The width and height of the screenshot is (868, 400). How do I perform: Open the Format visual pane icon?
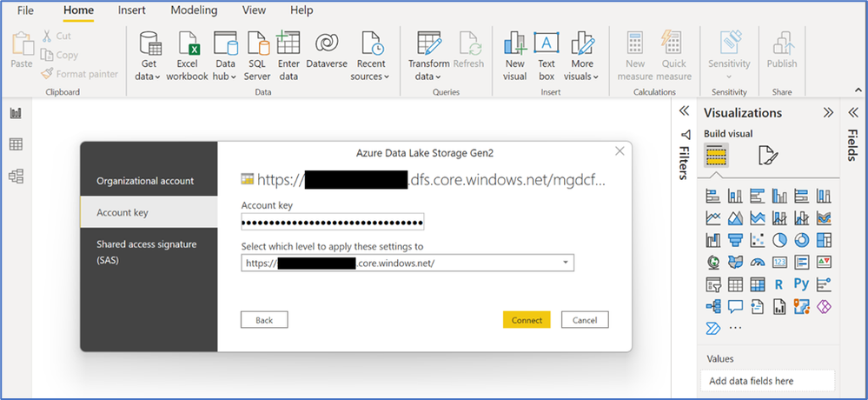pos(768,156)
